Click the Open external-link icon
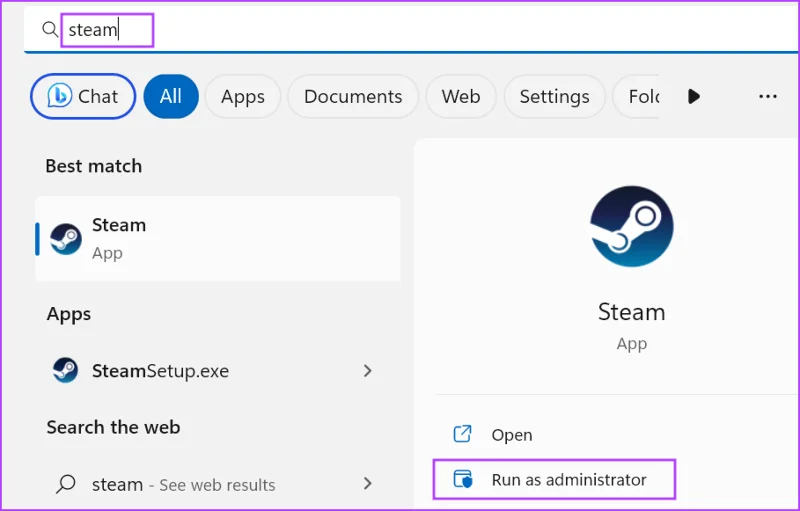Image resolution: width=800 pixels, height=511 pixels. 462,434
